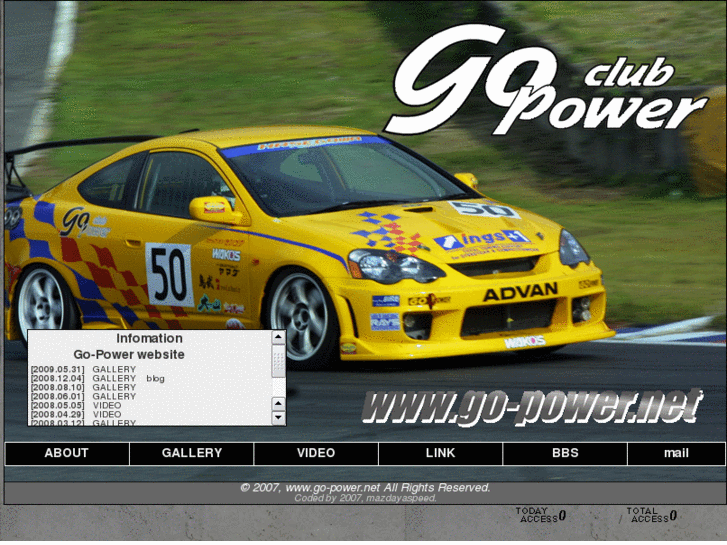727x545 pixels.
Task: Click the TODAY ACCESS counter
Action: click(541, 515)
